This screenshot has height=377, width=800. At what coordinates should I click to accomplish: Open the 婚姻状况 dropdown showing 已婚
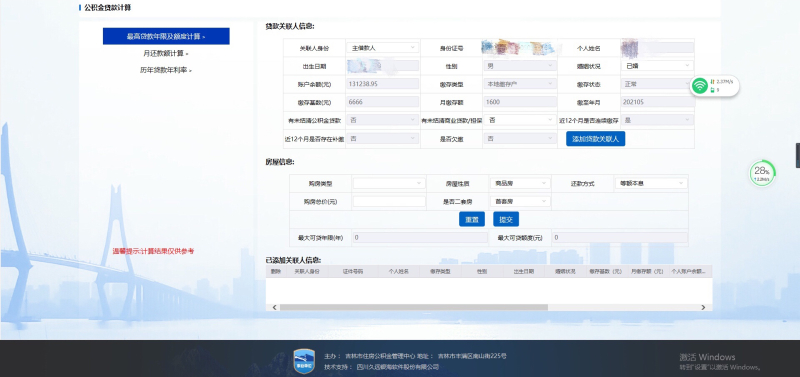pyautogui.click(x=657, y=66)
